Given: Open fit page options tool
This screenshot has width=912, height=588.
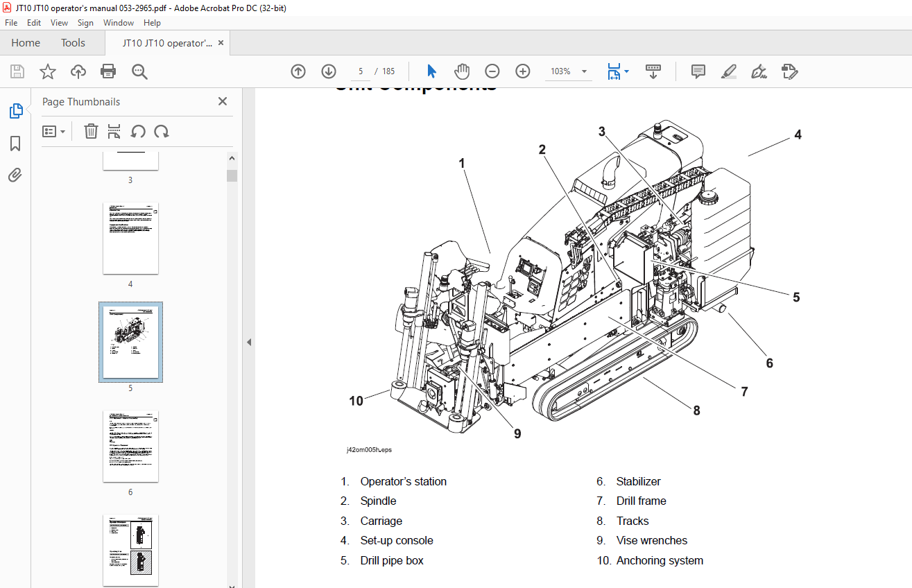Looking at the screenshot, I should click(x=614, y=71).
